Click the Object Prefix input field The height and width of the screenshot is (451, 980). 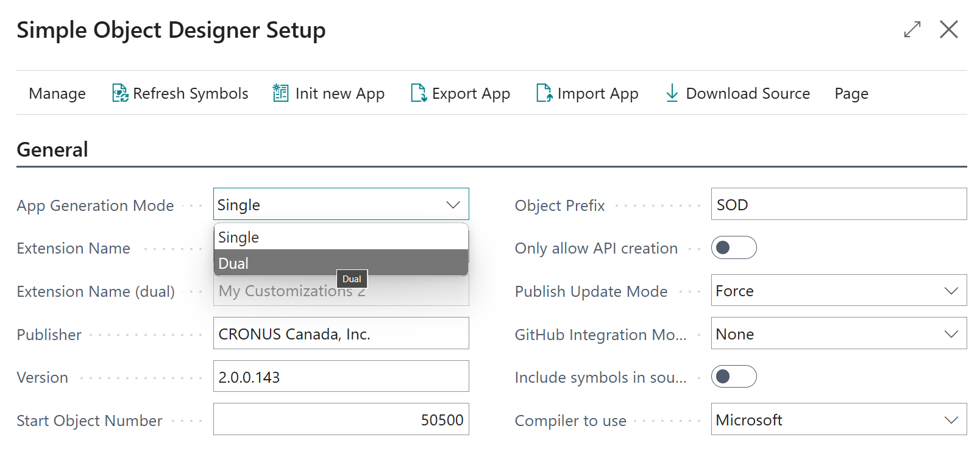click(838, 205)
